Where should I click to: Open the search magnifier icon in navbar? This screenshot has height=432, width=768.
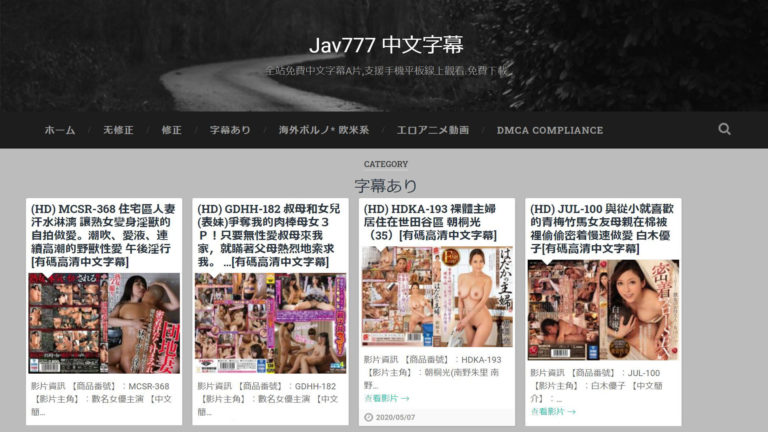pos(724,129)
